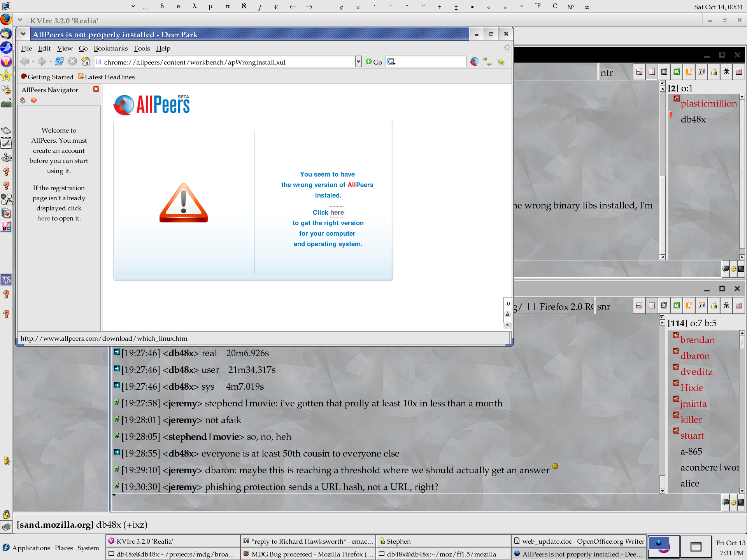Click the lock icon in lower KVIrc channel toolbar

point(714,305)
